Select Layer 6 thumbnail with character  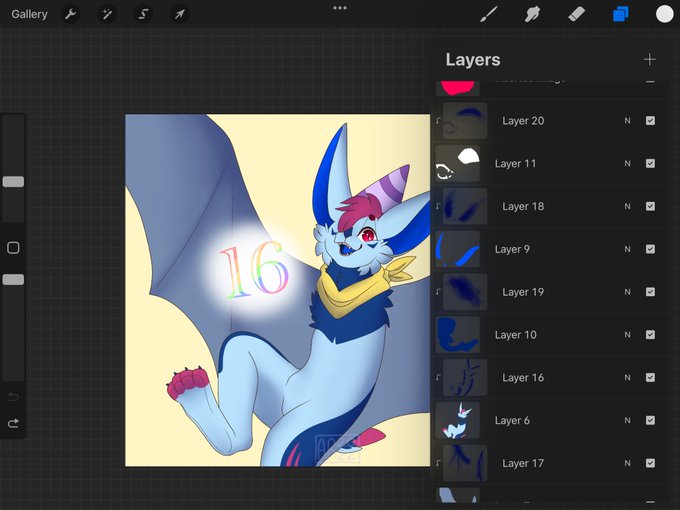458,420
